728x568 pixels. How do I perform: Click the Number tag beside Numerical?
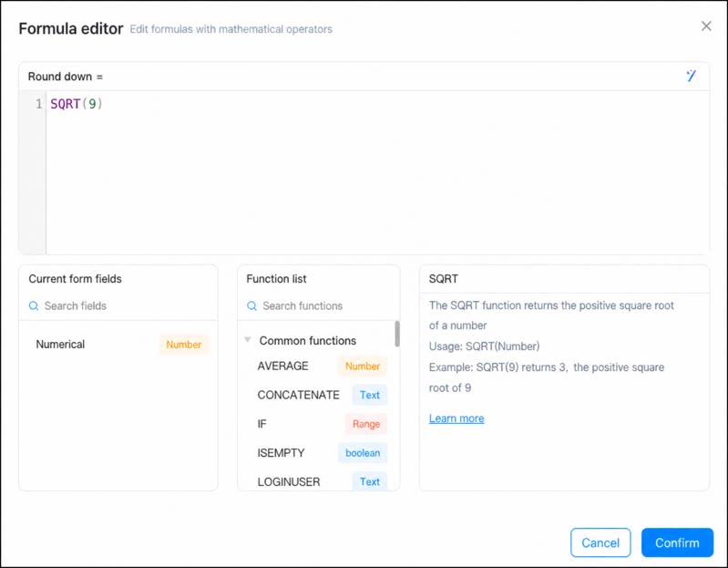click(x=184, y=345)
